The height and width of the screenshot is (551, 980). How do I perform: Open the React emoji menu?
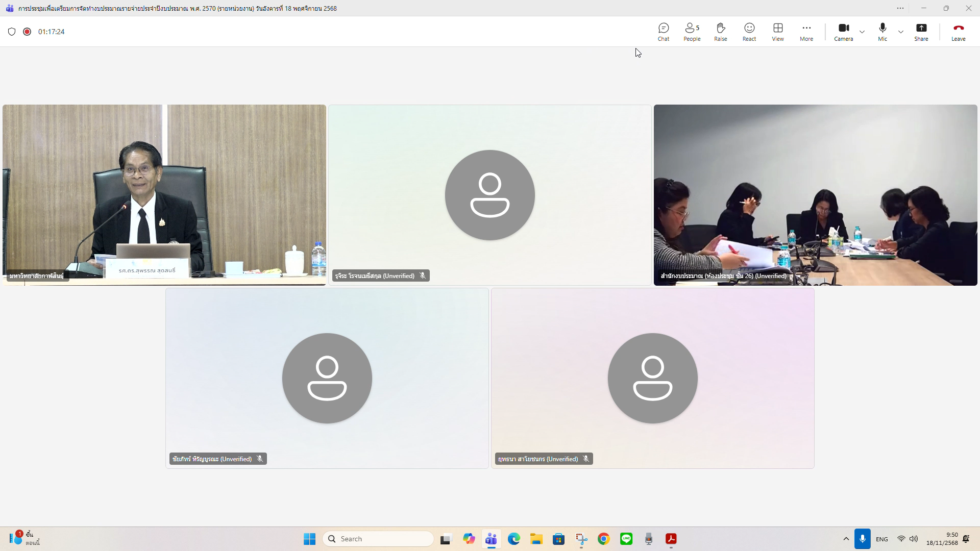point(749,32)
